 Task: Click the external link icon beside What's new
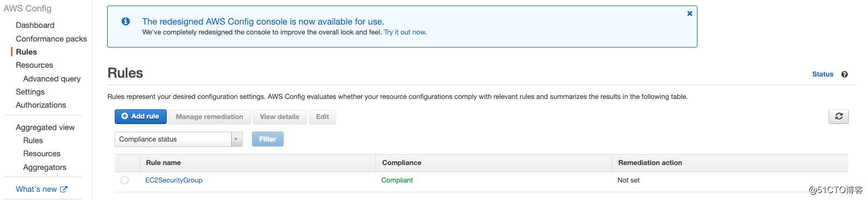point(64,189)
